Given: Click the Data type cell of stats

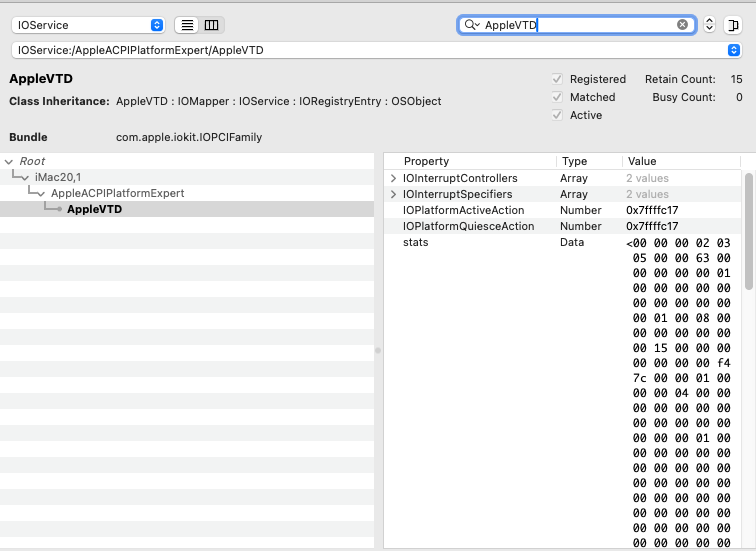Looking at the screenshot, I should pos(572,242).
